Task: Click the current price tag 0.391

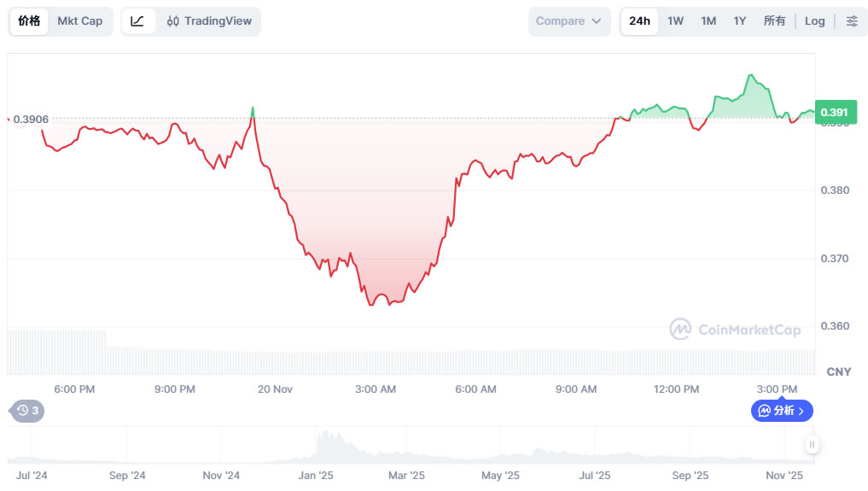Action: (833, 112)
